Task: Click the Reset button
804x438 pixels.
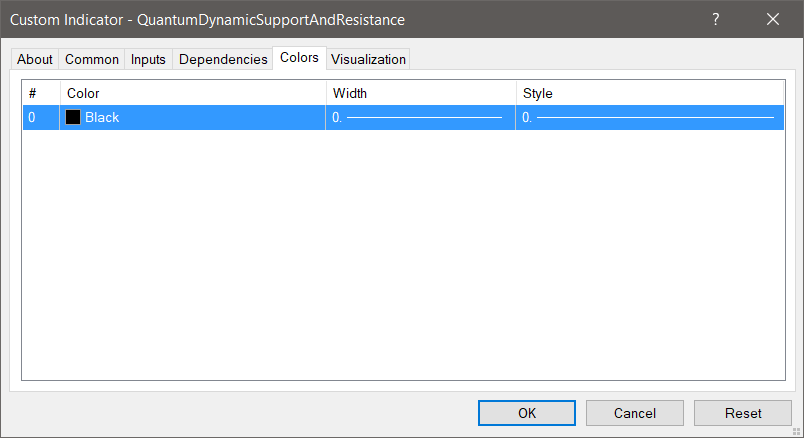Action: point(743,413)
